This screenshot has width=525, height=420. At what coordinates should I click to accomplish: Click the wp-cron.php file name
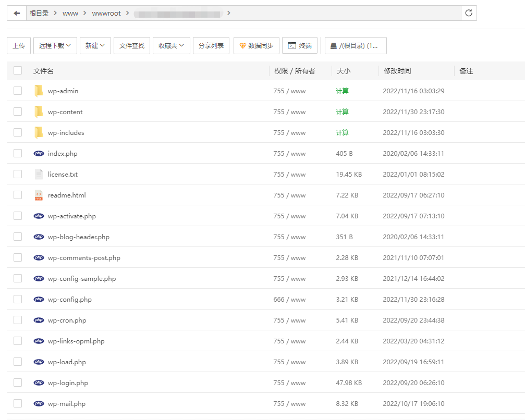(x=67, y=320)
